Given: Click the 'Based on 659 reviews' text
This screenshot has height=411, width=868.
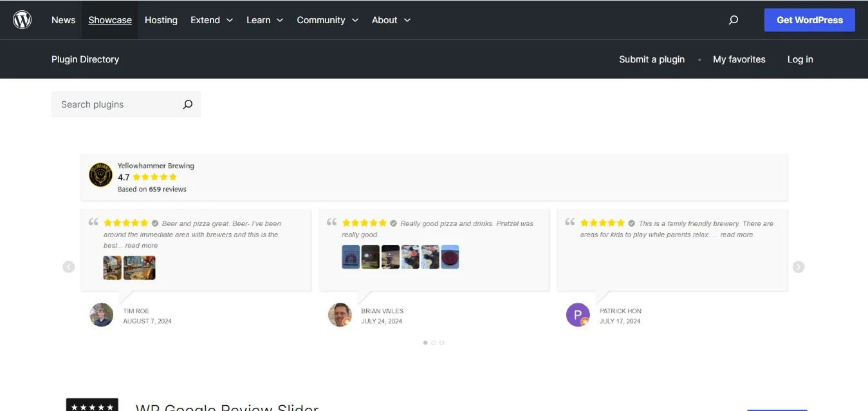Looking at the screenshot, I should coord(152,189).
